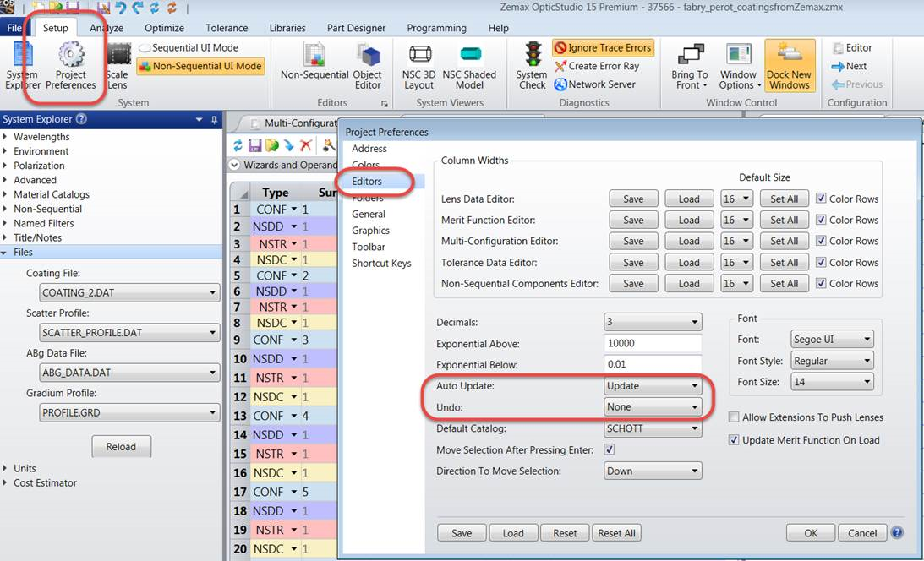Click Reset All in Project Preferences

[616, 533]
